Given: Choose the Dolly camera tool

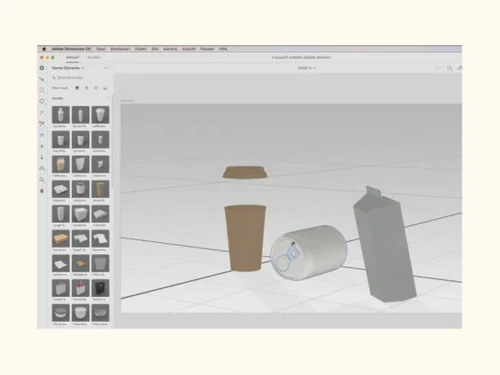Looking at the screenshot, I should 42,157.
